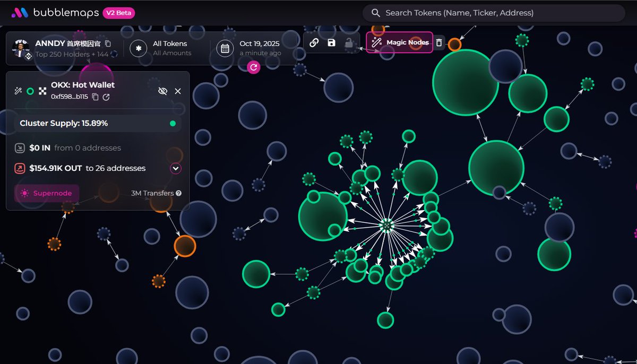Viewport: 637px width, 364px height.
Task: Click the save map floppy disk icon
Action: [331, 43]
